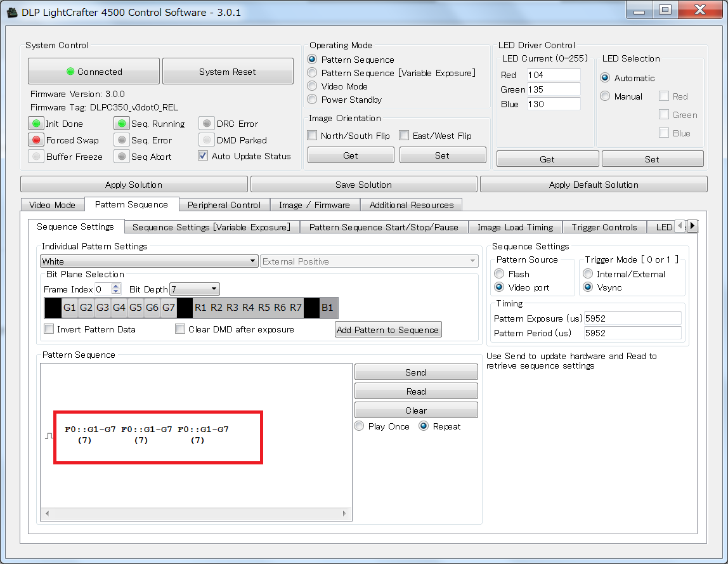Screen dimensions: 728x564
Task: Click Apply Solution button
Action: pyautogui.click(x=134, y=185)
